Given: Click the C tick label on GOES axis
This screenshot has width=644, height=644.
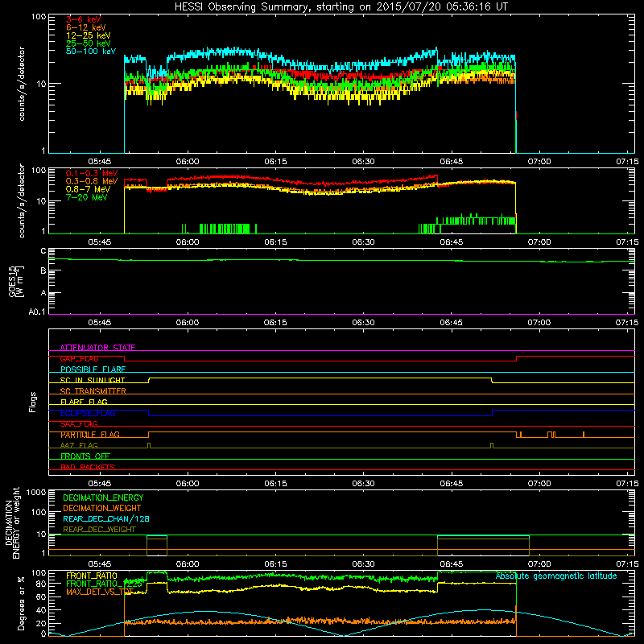Looking at the screenshot, I should click(x=43, y=251).
